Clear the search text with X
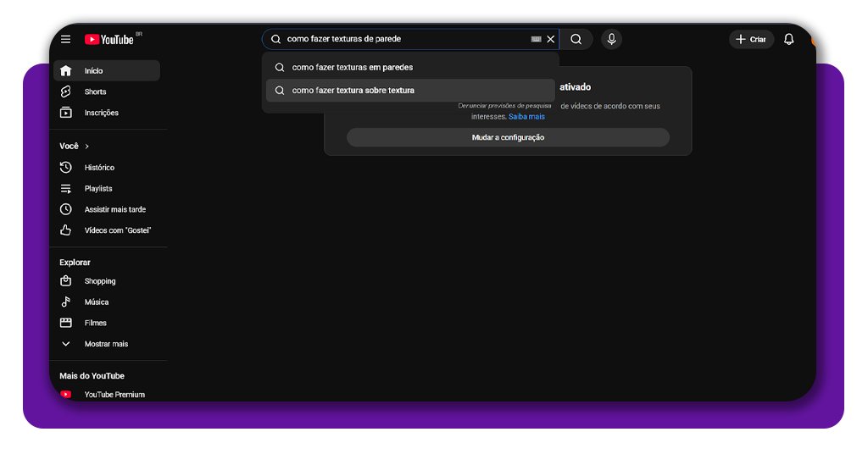868x454 pixels. pos(551,39)
